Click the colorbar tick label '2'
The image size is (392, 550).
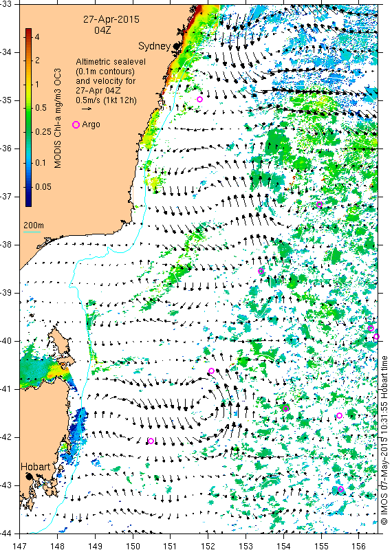(37, 60)
